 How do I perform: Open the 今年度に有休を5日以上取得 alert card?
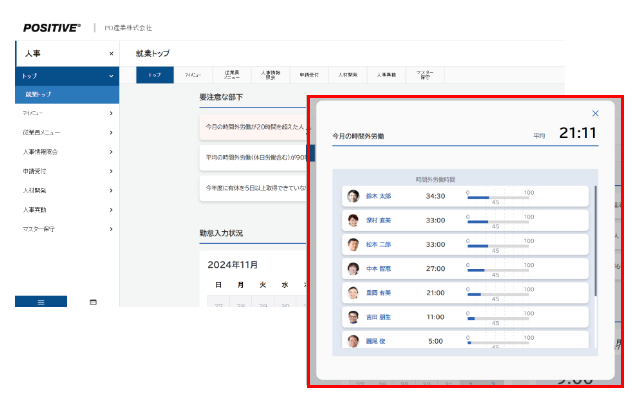coord(254,188)
